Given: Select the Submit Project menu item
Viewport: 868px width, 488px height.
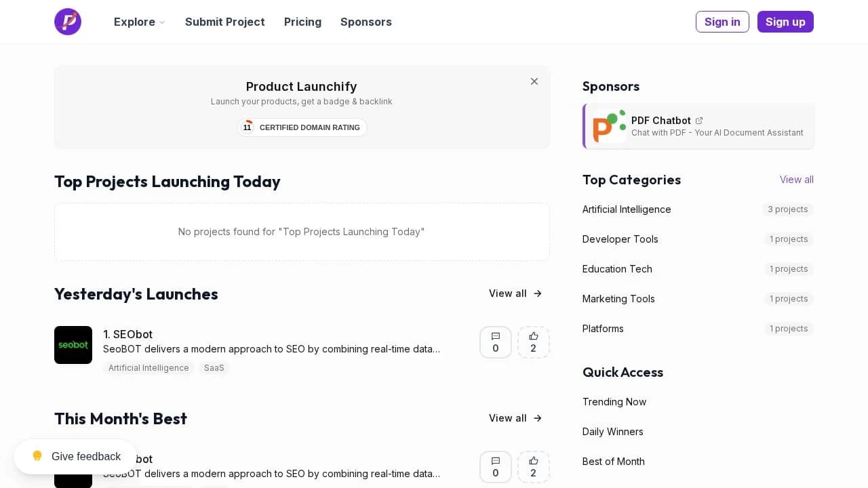Looking at the screenshot, I should tap(224, 22).
